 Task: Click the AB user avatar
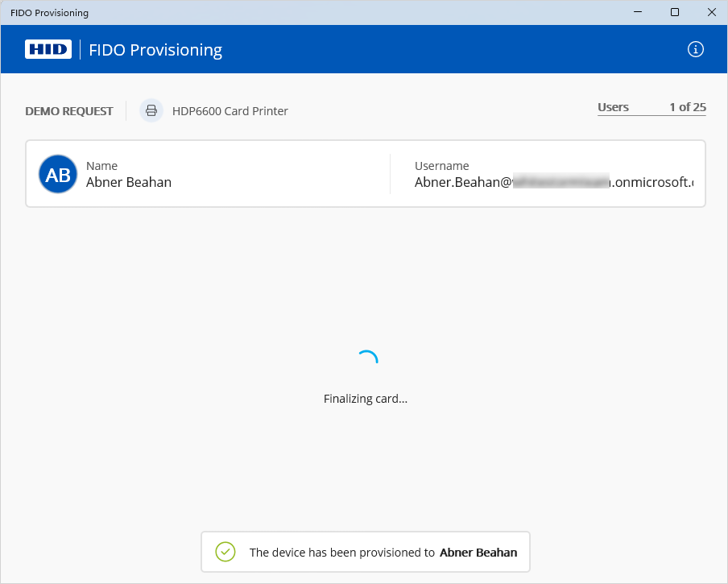point(58,174)
